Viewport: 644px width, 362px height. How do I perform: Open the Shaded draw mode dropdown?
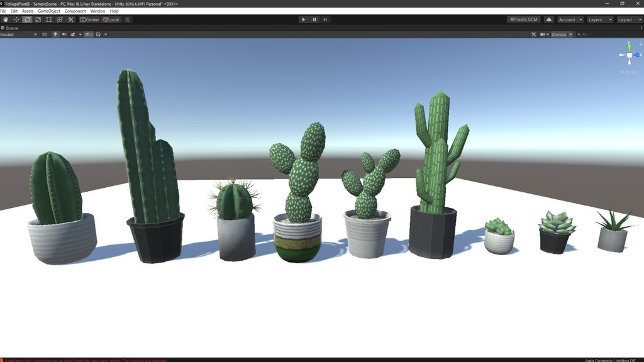pos(17,34)
